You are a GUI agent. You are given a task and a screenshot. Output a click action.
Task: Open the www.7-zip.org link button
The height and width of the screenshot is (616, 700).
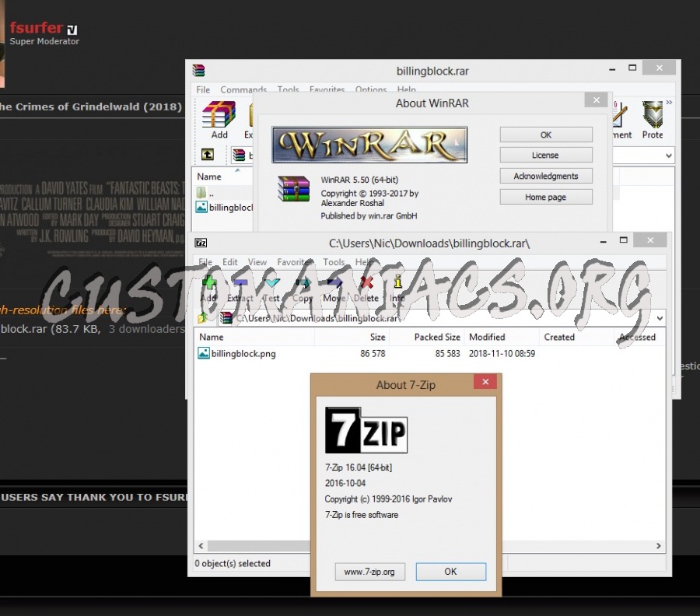(369, 572)
